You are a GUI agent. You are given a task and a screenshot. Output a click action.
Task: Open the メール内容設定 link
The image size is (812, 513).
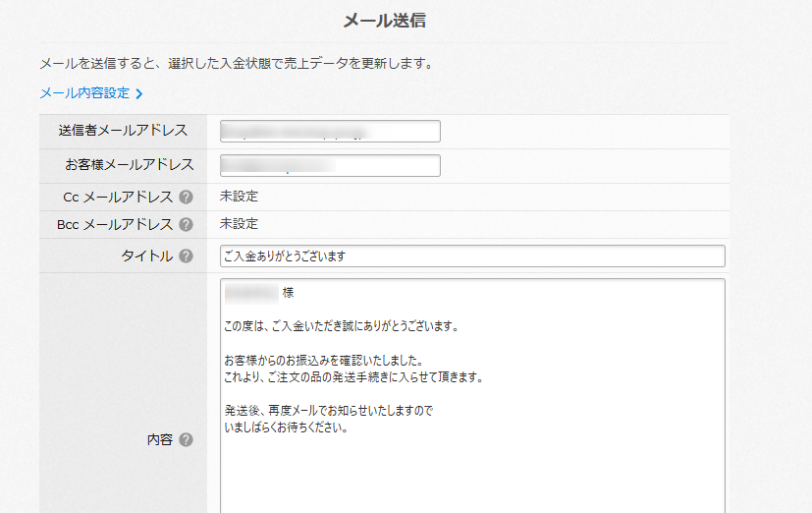[x=84, y=93]
